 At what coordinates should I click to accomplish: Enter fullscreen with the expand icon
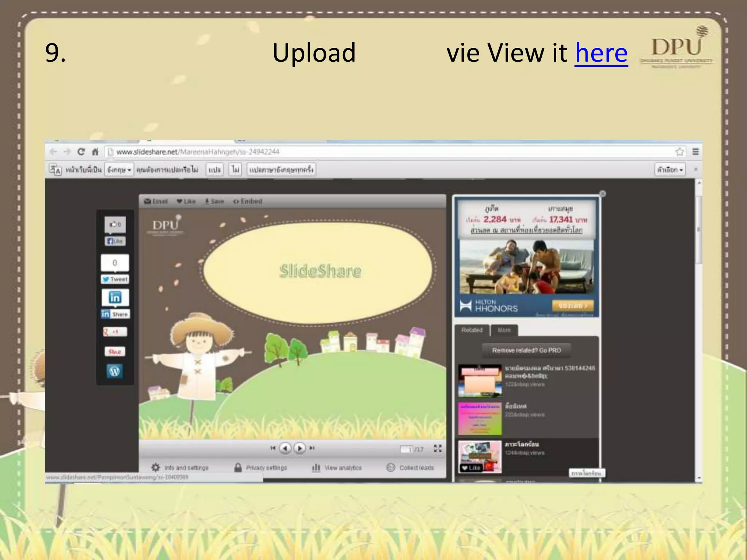(x=438, y=448)
